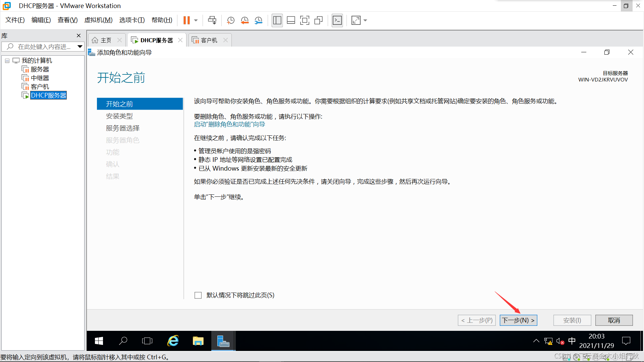Open the console view icon
This screenshot has width=644, height=362.
(337, 20)
